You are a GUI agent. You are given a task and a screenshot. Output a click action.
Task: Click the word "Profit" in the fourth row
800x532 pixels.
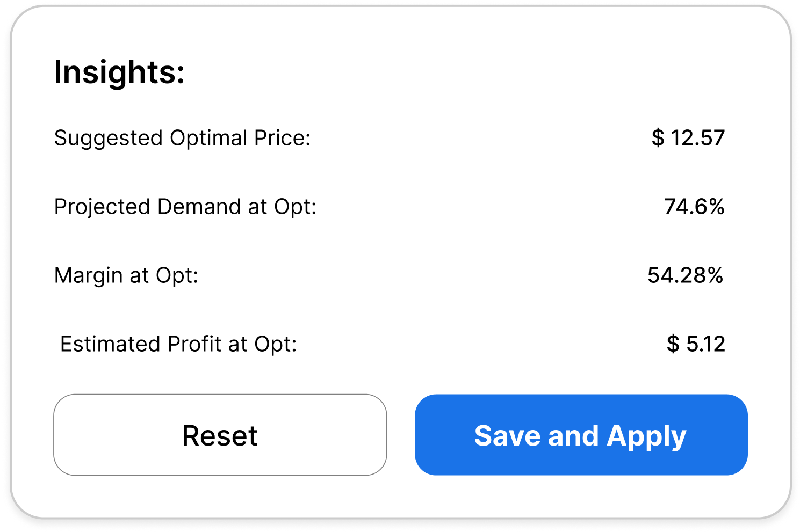(194, 344)
